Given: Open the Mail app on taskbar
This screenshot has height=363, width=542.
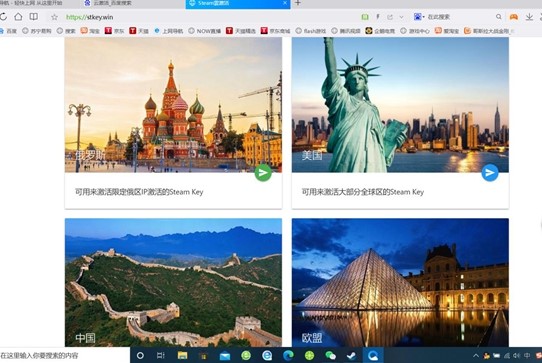Looking at the screenshot, I should click(x=225, y=356).
